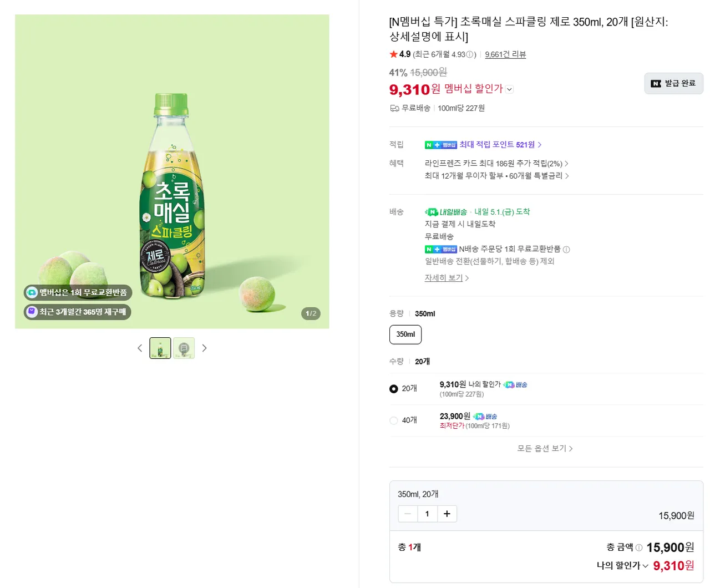Expand the 멤버십 할인가 price dropdown
Viewport: 710px width, 588px height.
pyautogui.click(x=510, y=89)
